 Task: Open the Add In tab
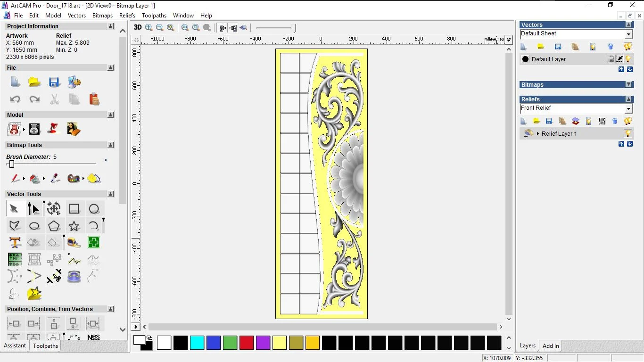click(551, 346)
